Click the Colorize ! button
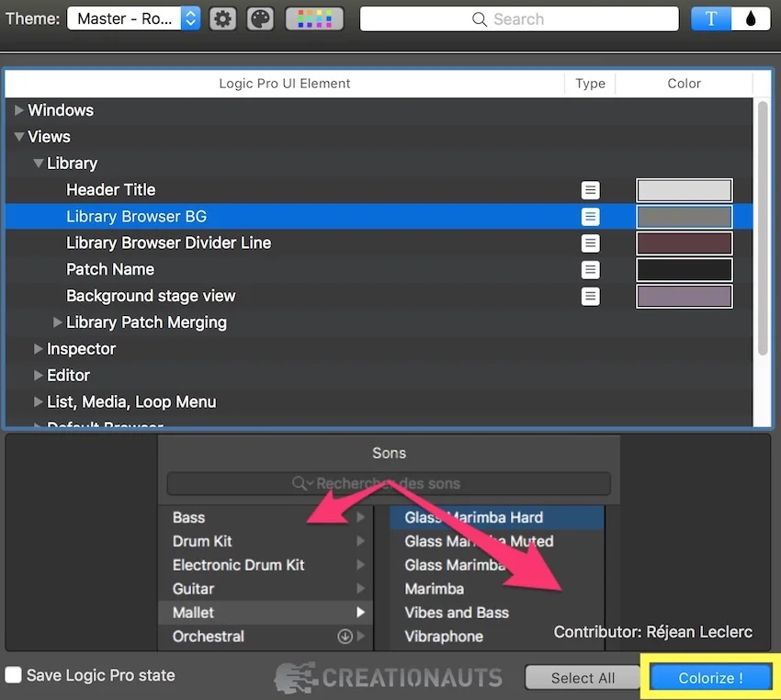 (x=711, y=678)
